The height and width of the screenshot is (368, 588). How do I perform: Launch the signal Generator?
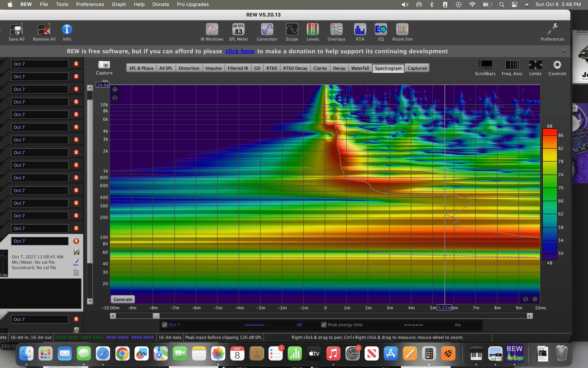point(267,32)
